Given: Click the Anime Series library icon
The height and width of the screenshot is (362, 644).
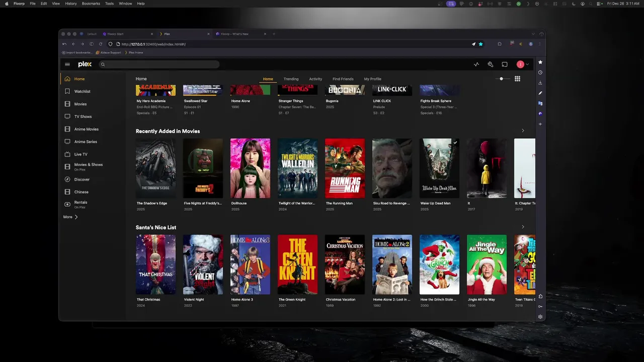Looking at the screenshot, I should pos(67,142).
